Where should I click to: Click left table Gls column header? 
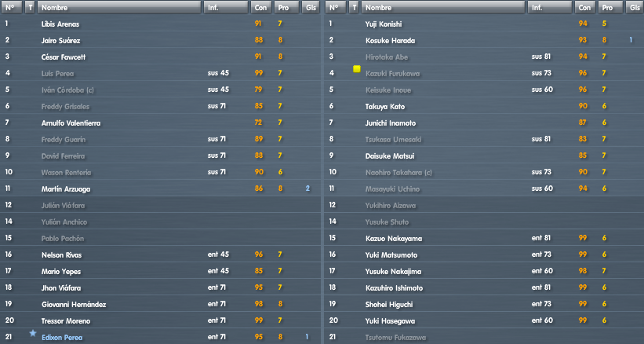[311, 7]
